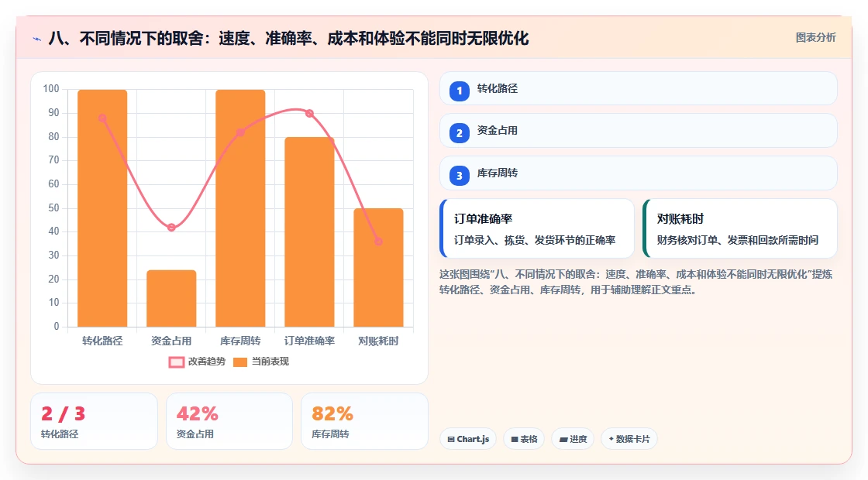Click the 表格 tag
This screenshot has height=480, width=868.
[524, 439]
